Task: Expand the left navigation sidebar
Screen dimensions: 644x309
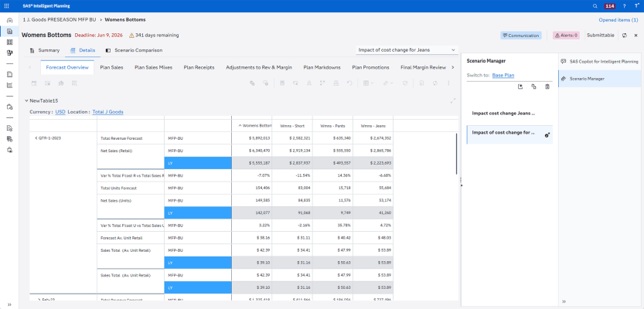Action: (x=9, y=304)
